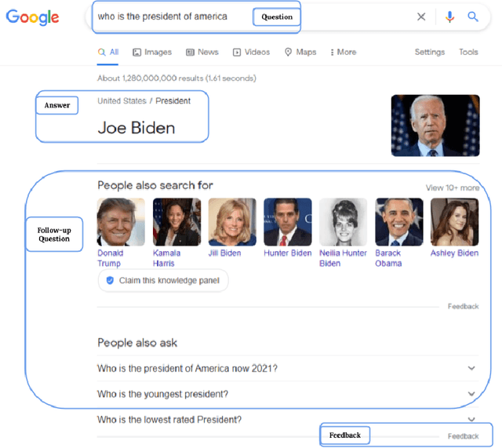The image size is (502, 448).
Task: Open the Barack Obama photo
Action: [398, 222]
